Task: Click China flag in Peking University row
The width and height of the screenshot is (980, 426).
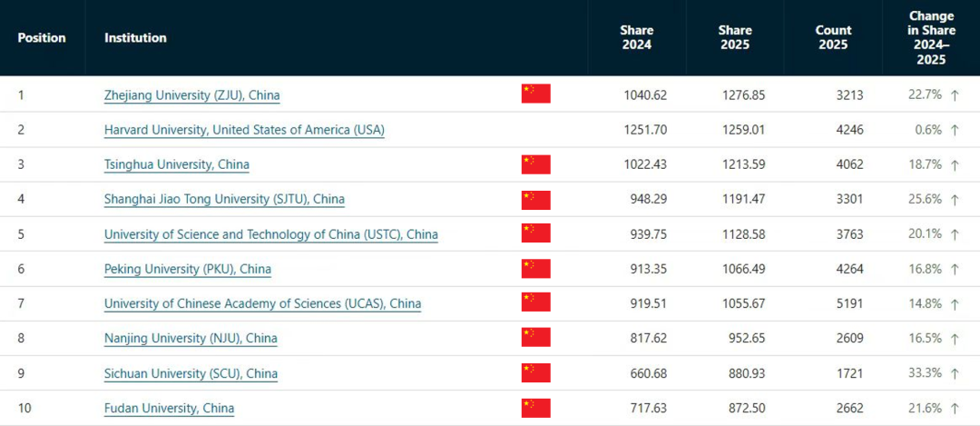Action: point(536,268)
